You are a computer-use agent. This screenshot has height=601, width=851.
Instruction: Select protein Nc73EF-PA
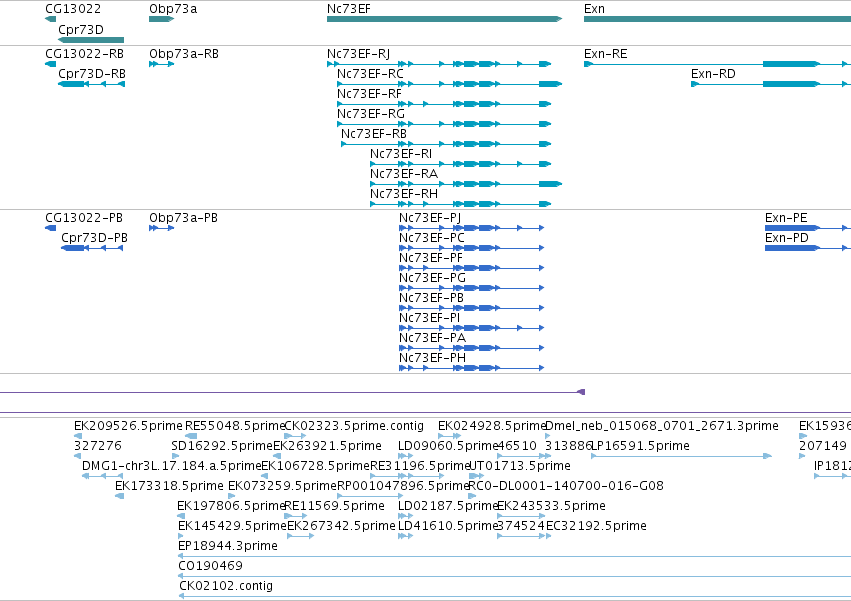coord(472,348)
